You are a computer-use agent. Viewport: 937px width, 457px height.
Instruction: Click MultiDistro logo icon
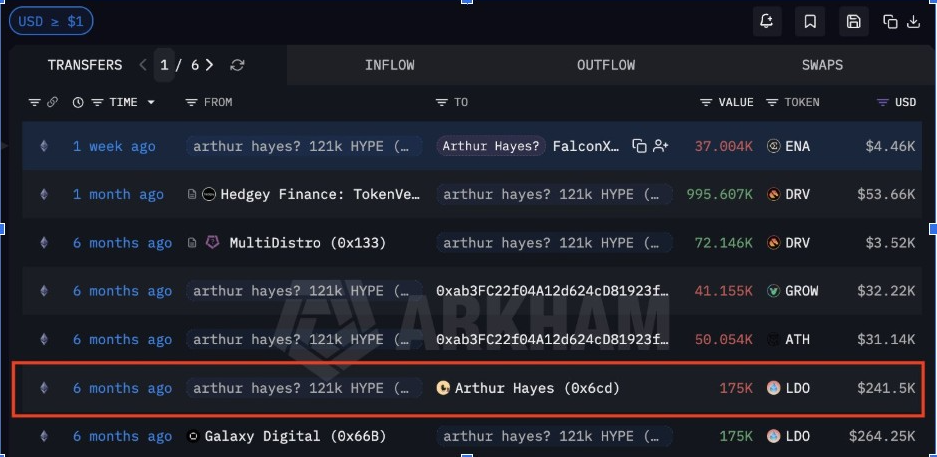pos(212,243)
